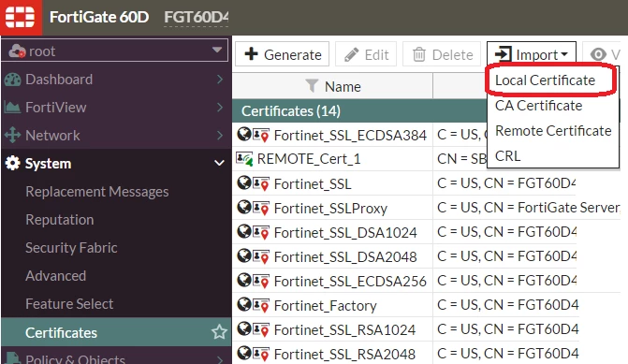The width and height of the screenshot is (628, 364).
Task: Click the Dashboard gauge icon
Action: pos(12,80)
